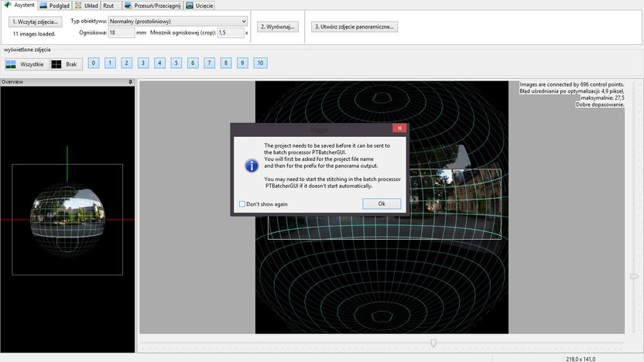The image size is (644, 362).
Task: Click Ok in the Hugin dialog
Action: click(x=382, y=203)
